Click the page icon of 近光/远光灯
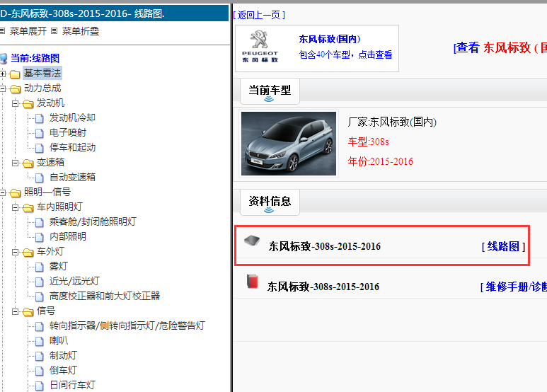This screenshot has width=547, height=392. pyautogui.click(x=40, y=282)
